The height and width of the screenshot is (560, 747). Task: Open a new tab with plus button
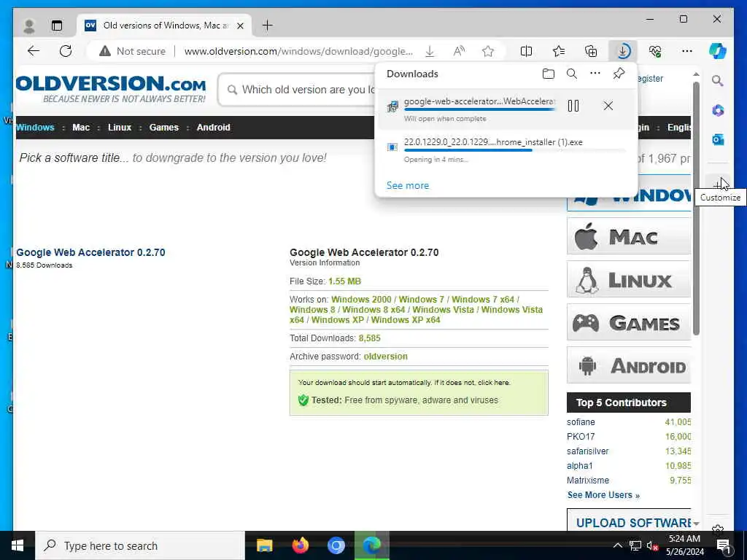point(267,26)
